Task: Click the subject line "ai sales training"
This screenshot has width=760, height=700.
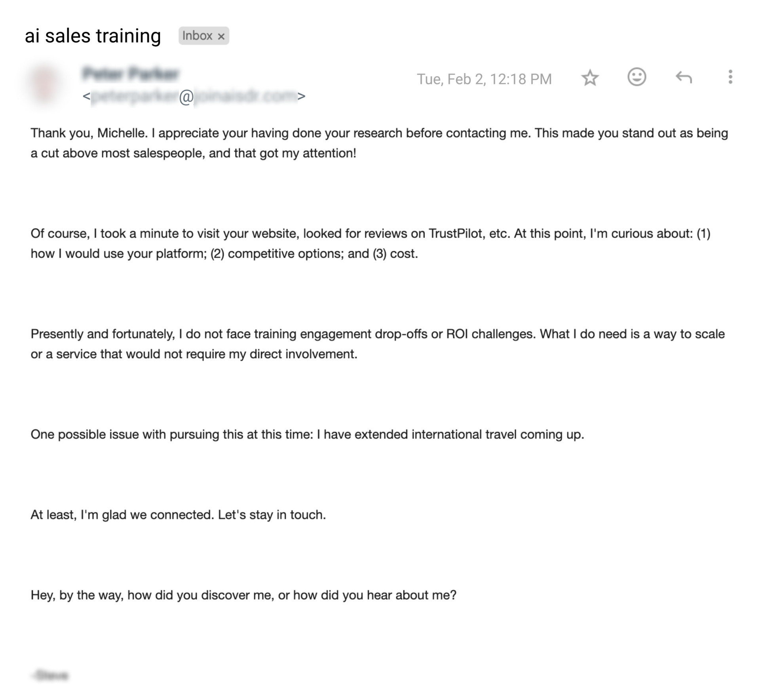Action: 93,36
